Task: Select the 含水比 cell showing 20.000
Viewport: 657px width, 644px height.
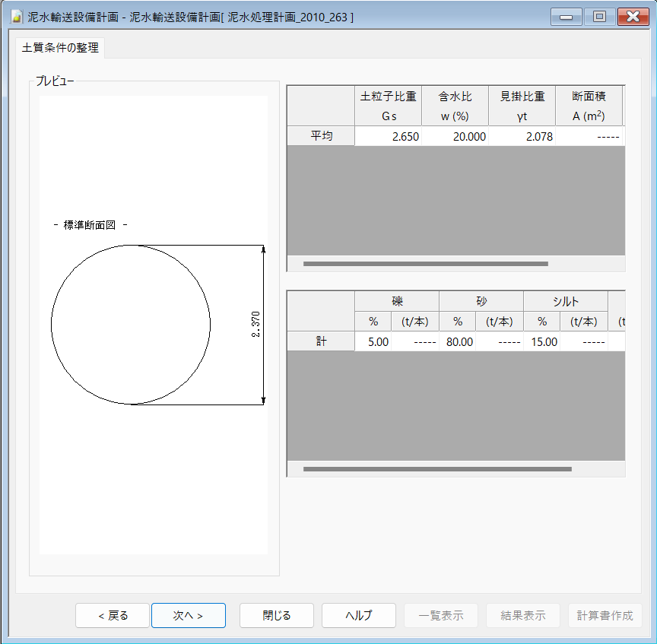Action: (455, 137)
